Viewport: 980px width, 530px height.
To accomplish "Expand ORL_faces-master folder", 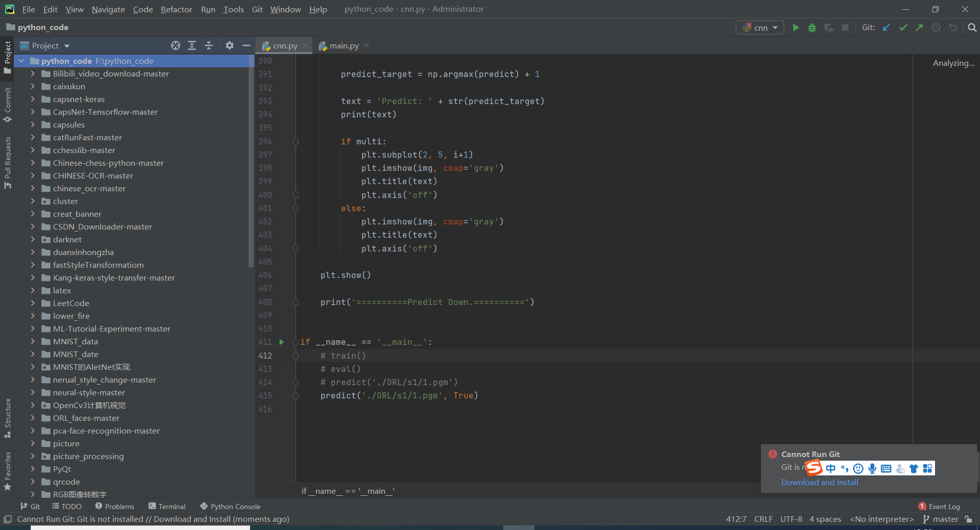I will click(33, 418).
